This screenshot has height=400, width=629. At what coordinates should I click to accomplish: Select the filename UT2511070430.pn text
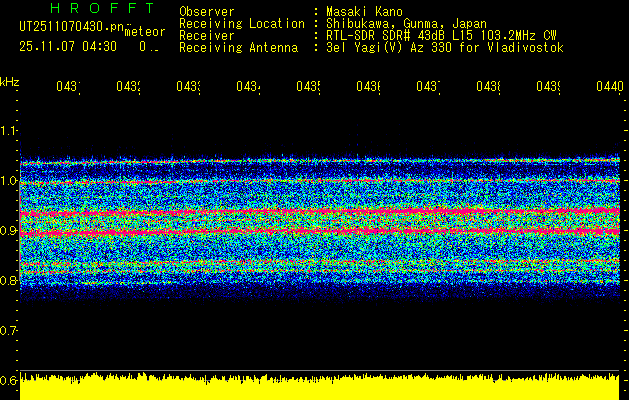pyautogui.click(x=72, y=27)
